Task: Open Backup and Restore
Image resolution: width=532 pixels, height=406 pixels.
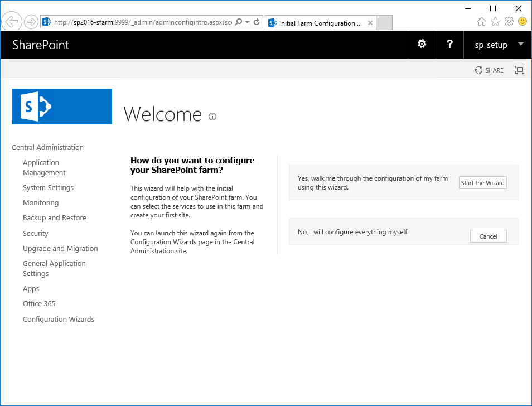Action: pyautogui.click(x=54, y=217)
